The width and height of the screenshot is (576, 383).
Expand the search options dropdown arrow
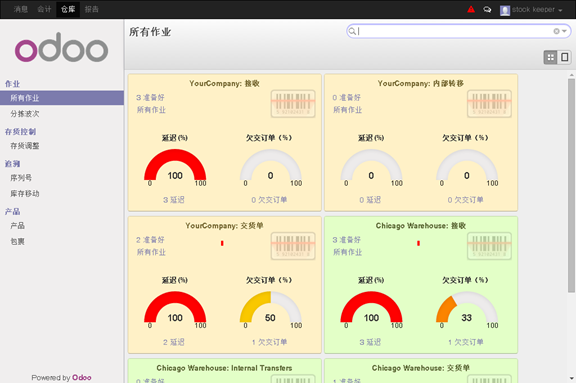564,31
